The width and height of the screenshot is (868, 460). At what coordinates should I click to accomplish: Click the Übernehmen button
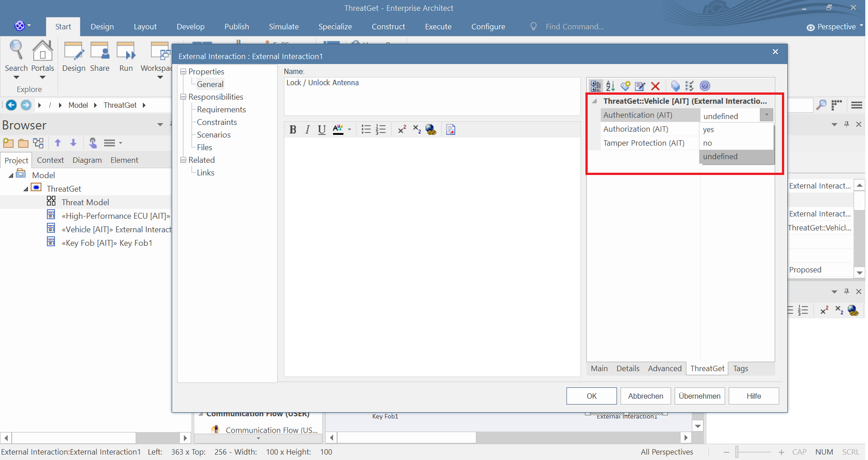coord(699,396)
